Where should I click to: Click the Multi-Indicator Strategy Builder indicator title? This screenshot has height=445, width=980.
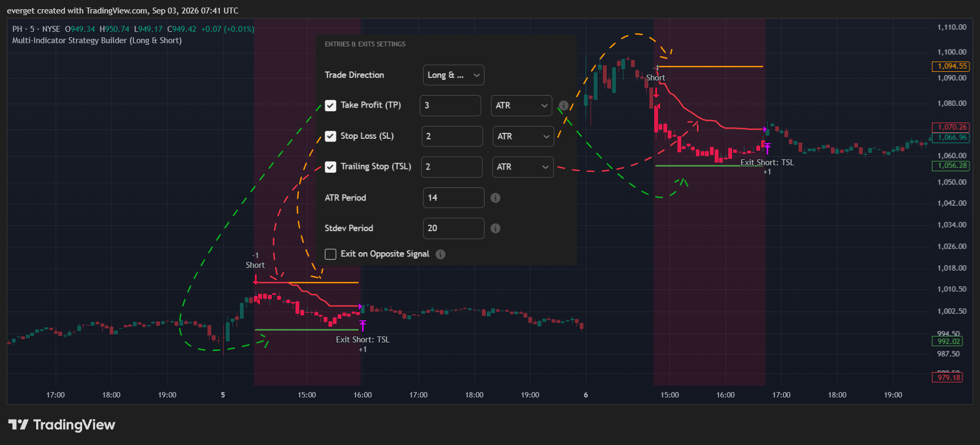(97, 41)
